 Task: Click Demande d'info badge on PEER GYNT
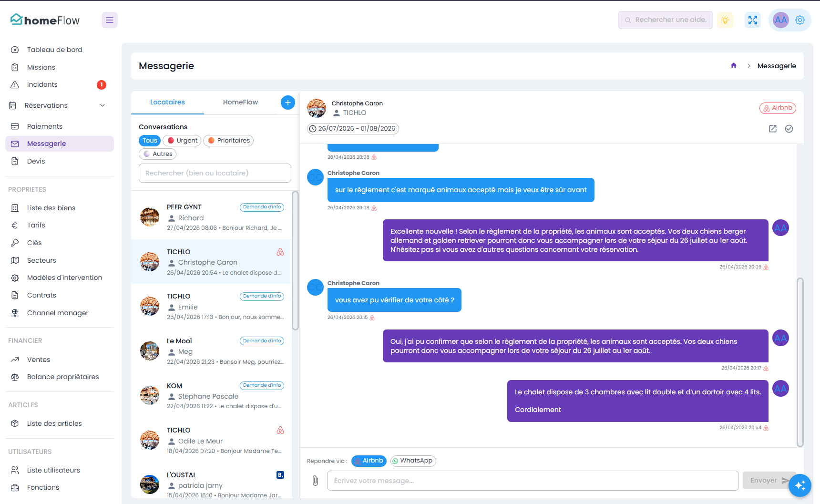pos(262,207)
